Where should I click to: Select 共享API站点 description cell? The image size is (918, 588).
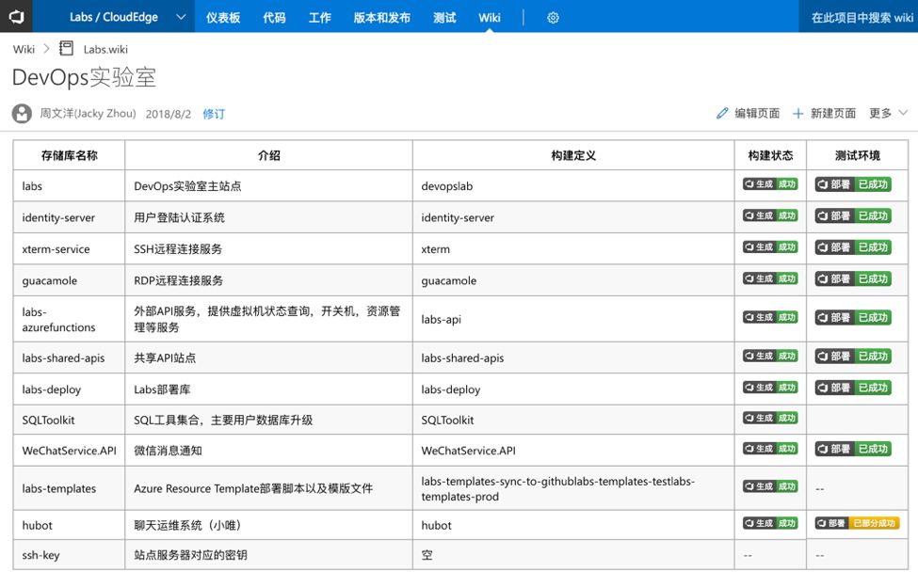click(x=268, y=358)
